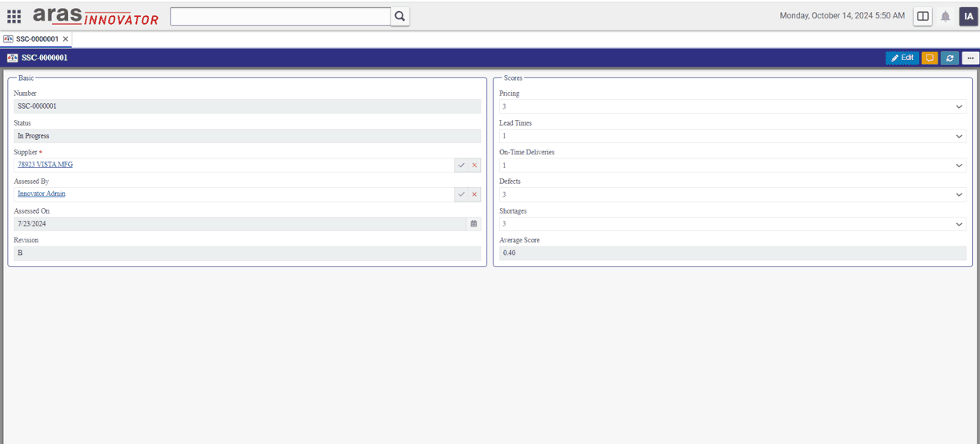
Task: Open the IA user account menu
Action: [968, 16]
